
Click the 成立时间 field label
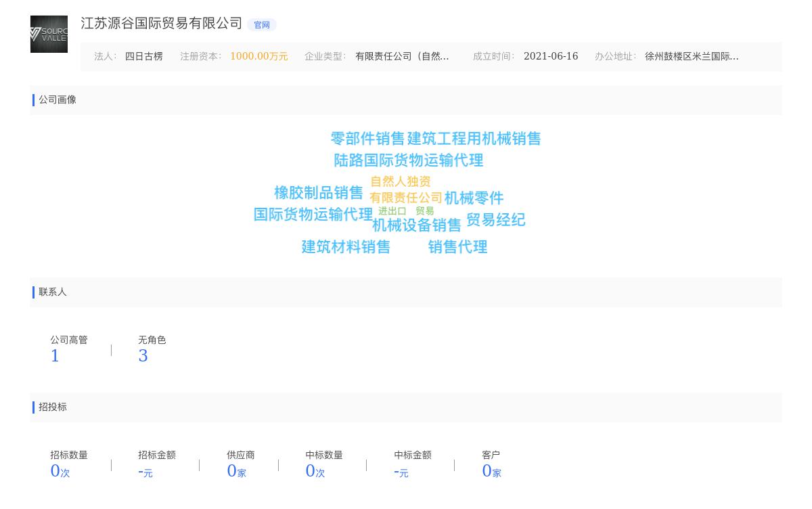pos(493,57)
